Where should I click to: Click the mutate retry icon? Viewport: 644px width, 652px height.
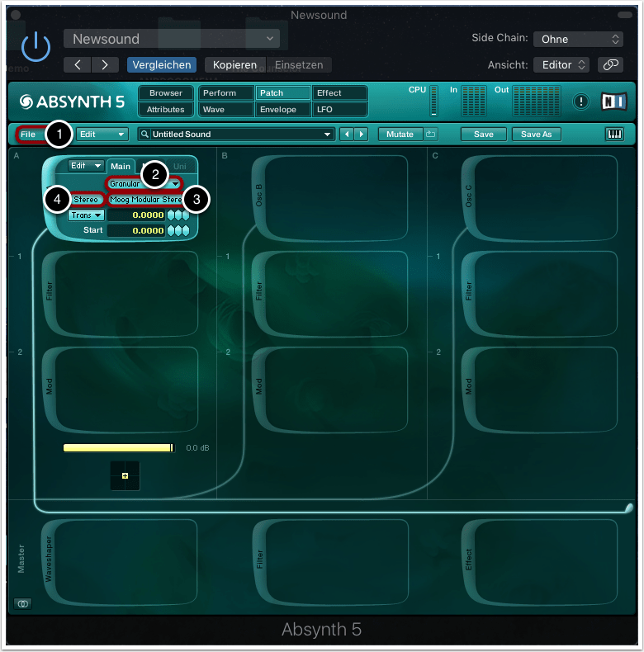click(431, 135)
